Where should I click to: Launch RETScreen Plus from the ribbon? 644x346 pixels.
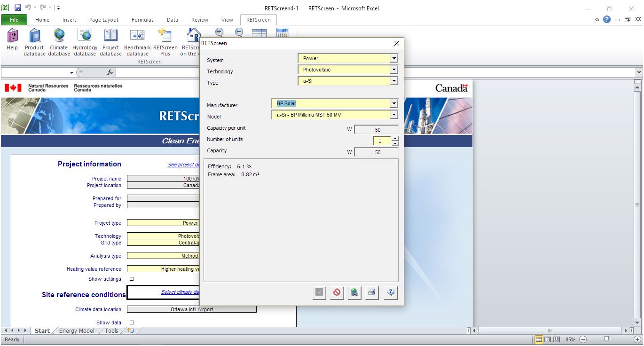point(165,42)
